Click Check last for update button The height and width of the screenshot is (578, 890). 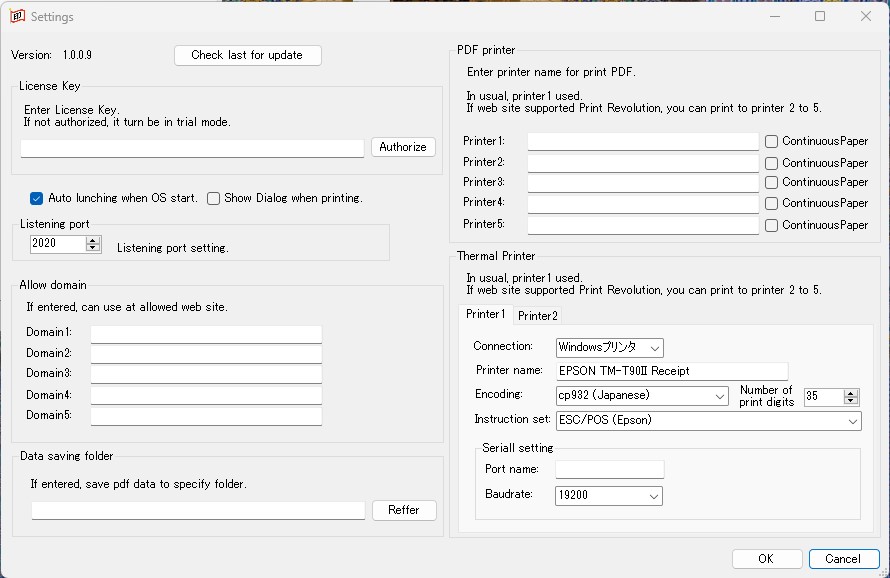[x=247, y=55]
